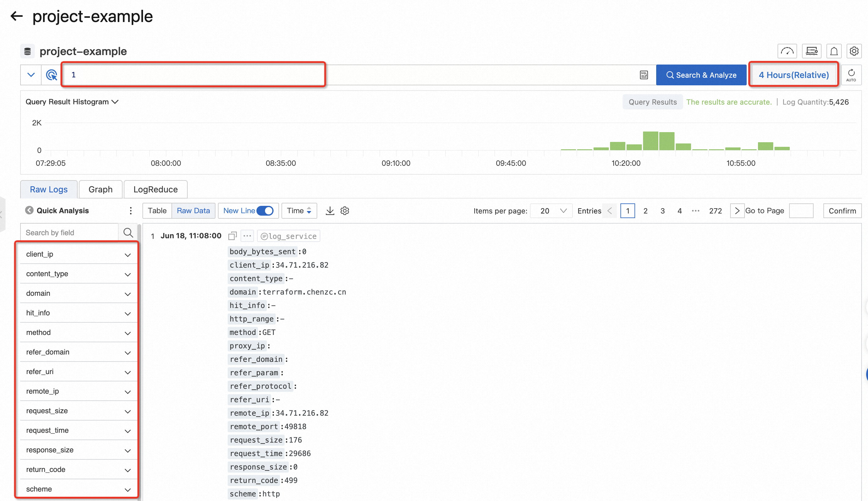Click the Time filter dropdown button

(x=298, y=210)
